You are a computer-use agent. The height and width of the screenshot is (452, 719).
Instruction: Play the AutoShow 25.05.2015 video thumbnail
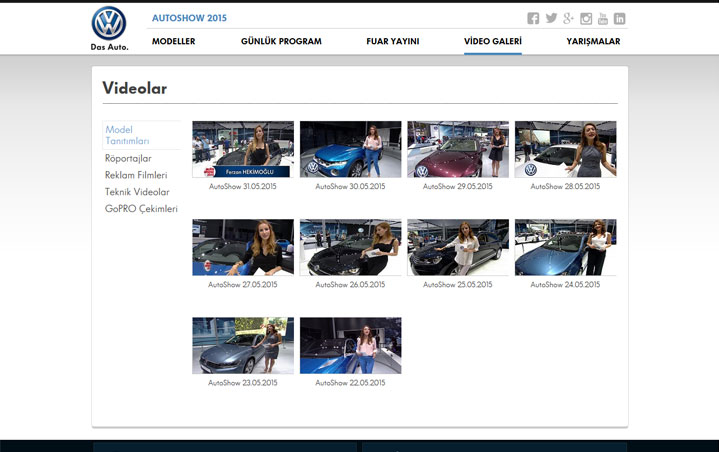[x=458, y=248]
